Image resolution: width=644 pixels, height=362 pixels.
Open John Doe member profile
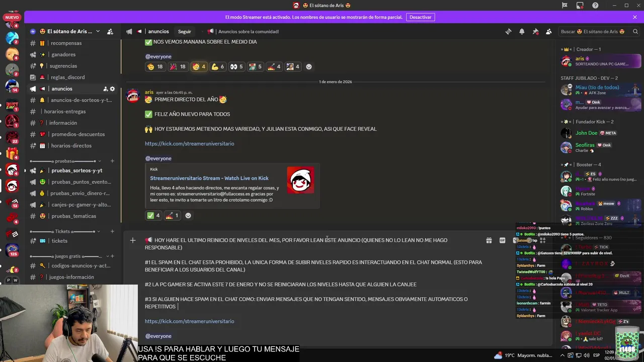coord(600,133)
